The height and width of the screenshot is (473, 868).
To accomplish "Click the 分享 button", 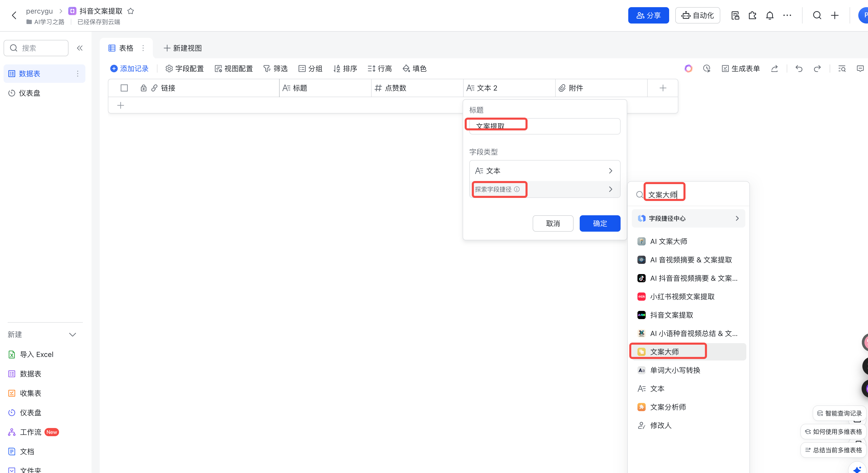I will click(x=648, y=16).
